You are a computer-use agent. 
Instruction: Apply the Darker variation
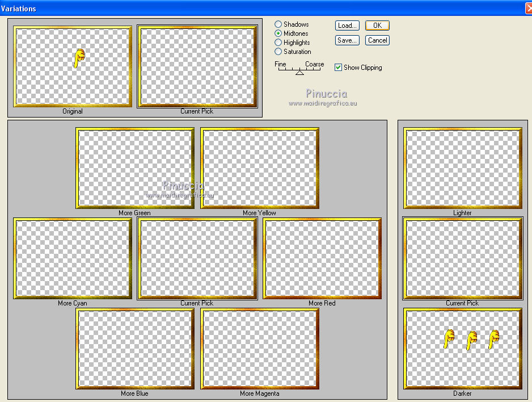pos(463,349)
